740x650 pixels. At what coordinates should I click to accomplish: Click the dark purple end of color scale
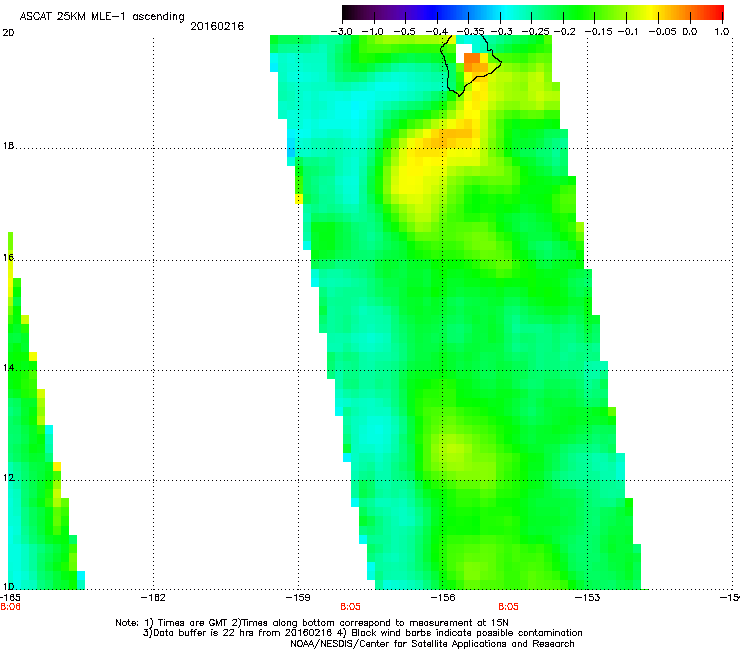(x=359, y=13)
